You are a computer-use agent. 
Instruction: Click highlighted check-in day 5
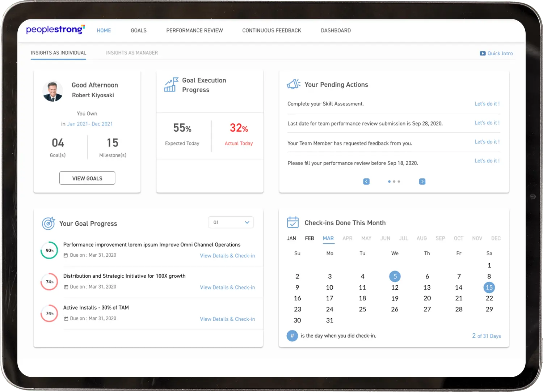click(x=395, y=276)
